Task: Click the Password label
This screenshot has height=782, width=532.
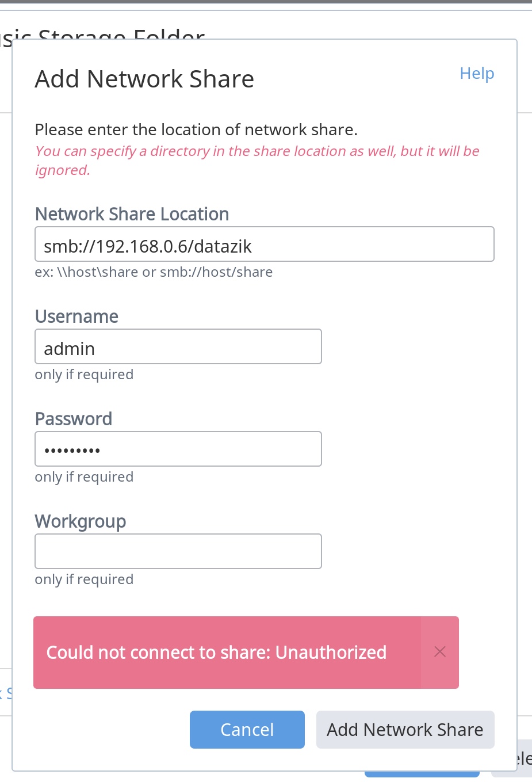Action: (x=74, y=419)
